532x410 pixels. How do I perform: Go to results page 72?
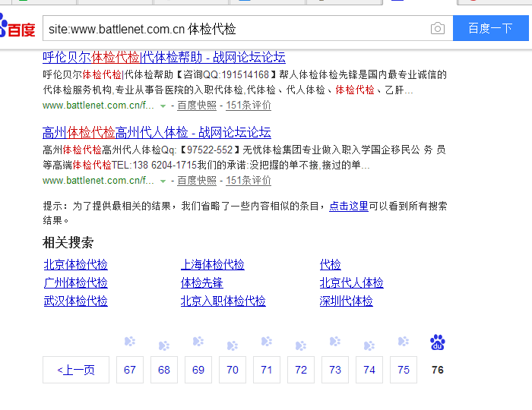pyautogui.click(x=301, y=370)
